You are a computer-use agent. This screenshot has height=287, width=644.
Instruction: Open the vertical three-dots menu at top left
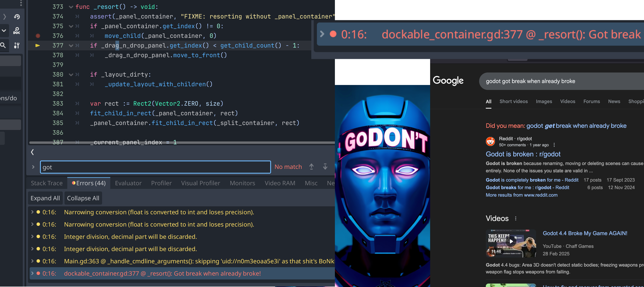click(21, 3)
